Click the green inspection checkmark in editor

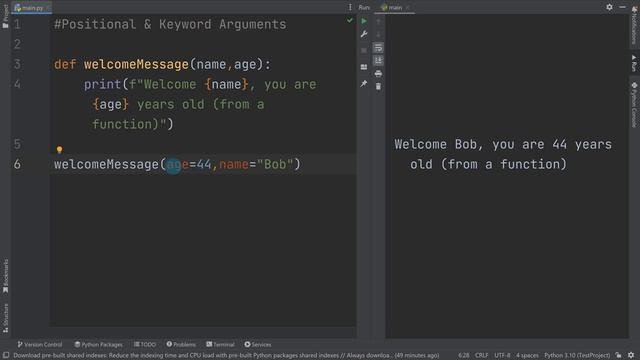point(350,20)
